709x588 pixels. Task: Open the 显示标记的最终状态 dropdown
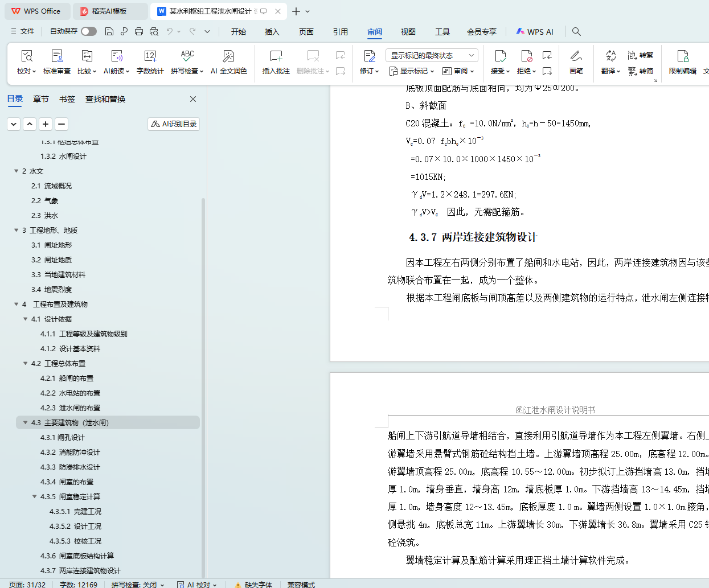click(x=432, y=55)
